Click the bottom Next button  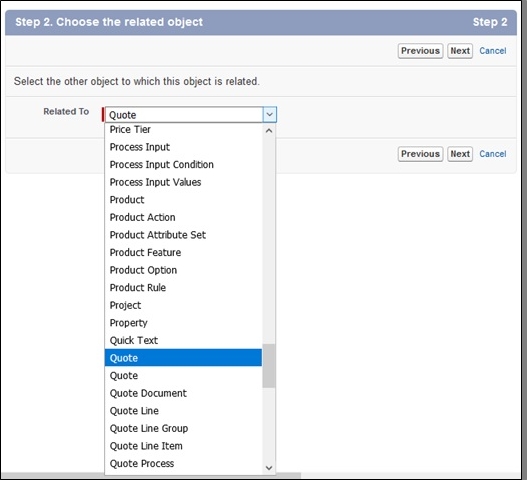[x=460, y=154]
